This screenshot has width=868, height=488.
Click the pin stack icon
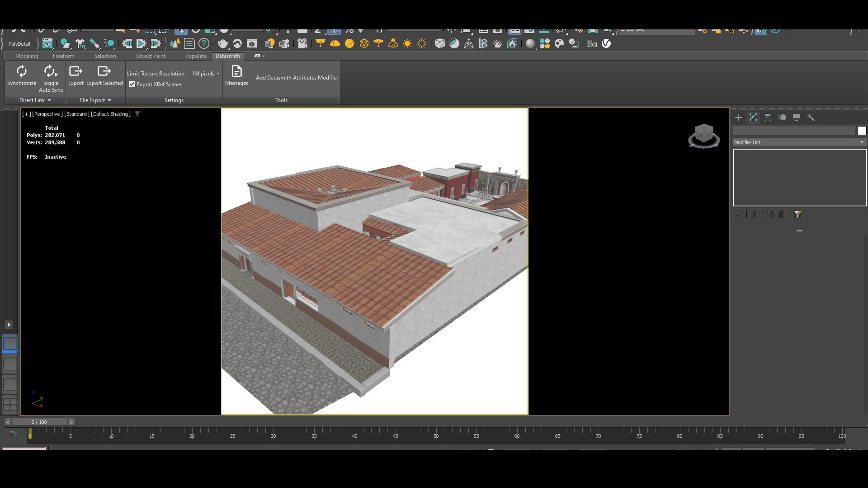[738, 214]
